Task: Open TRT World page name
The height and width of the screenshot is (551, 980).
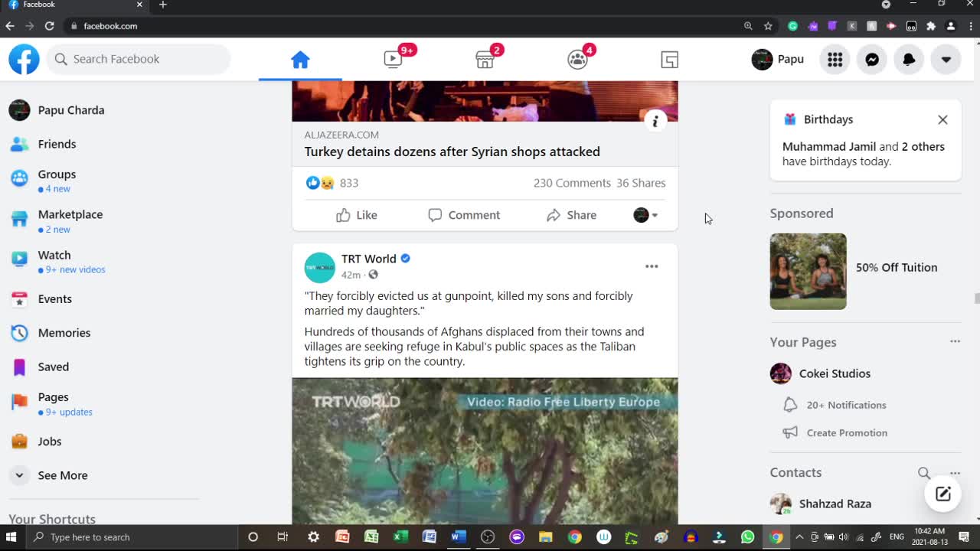Action: pos(369,259)
